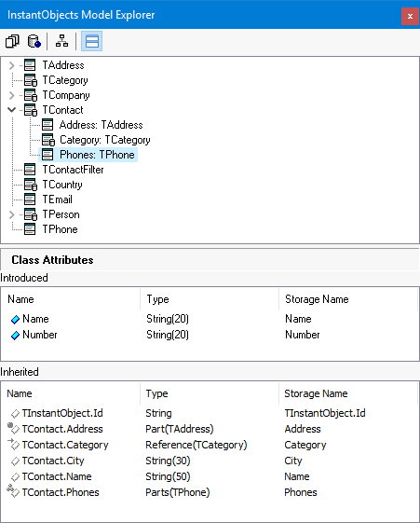Viewport: 420px width, 523px height.
Task: Expand the TAddress tree node
Action: coord(12,65)
